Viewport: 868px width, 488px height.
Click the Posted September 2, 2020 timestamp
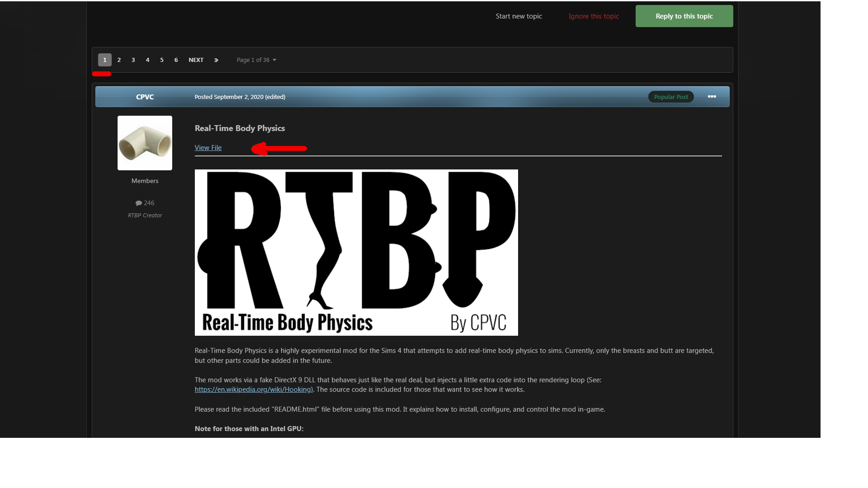click(x=240, y=97)
